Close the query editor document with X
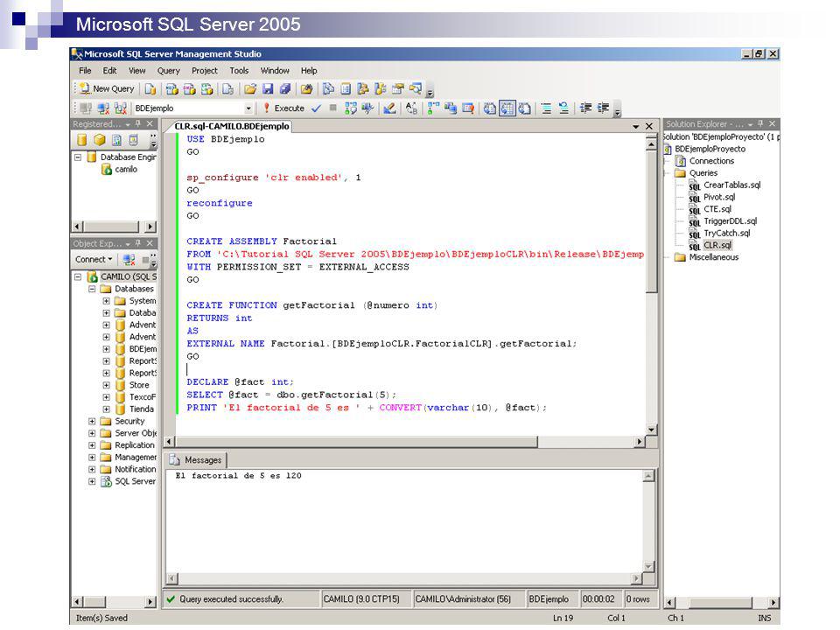Screen dimensions: 840x630 649,126
